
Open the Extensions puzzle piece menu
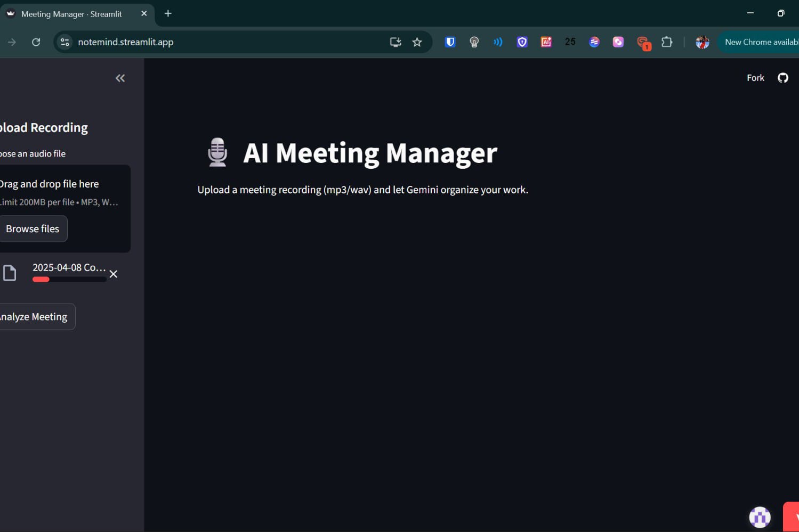(x=667, y=42)
